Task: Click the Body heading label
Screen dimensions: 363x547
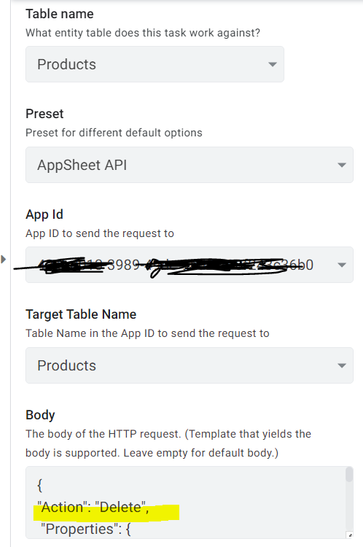Action: coord(40,415)
